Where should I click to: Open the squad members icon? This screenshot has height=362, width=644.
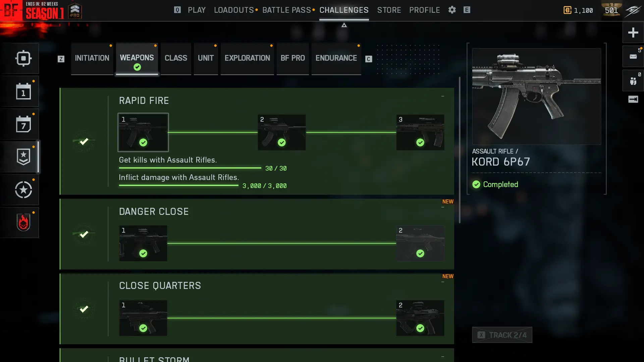tap(633, 81)
